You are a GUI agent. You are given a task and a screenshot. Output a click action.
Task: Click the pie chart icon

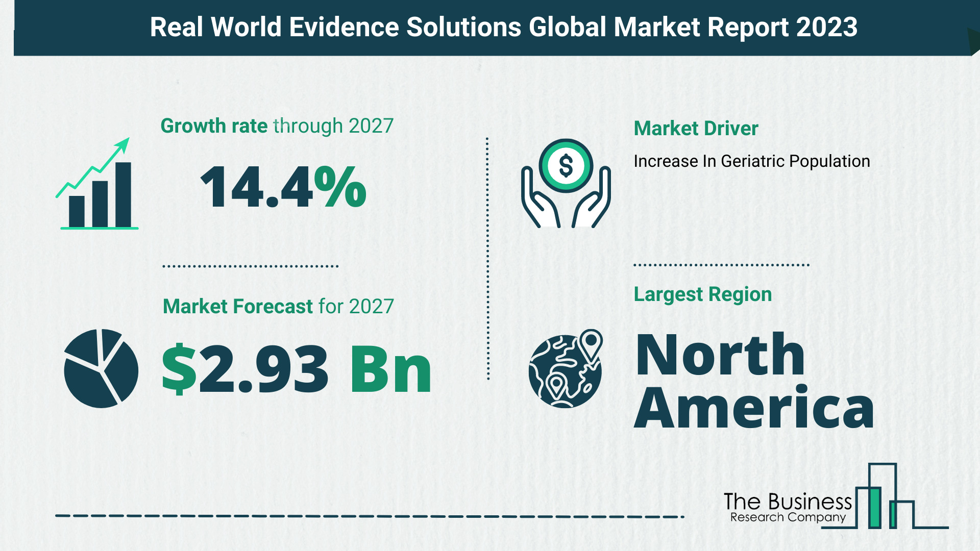(101, 368)
